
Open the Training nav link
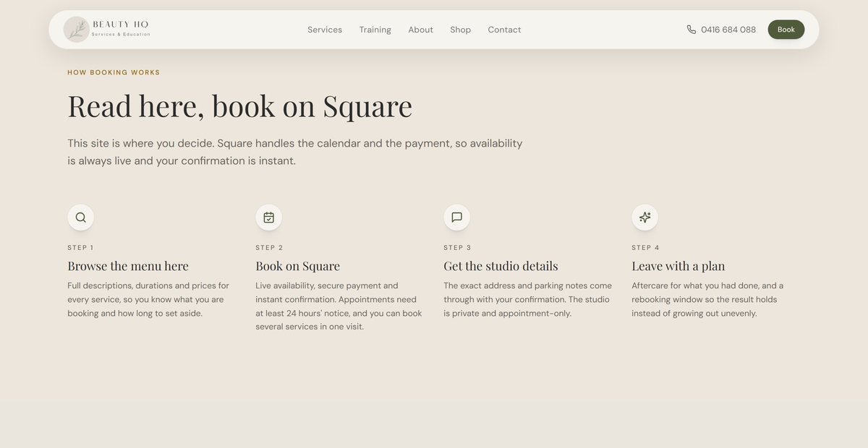click(375, 30)
